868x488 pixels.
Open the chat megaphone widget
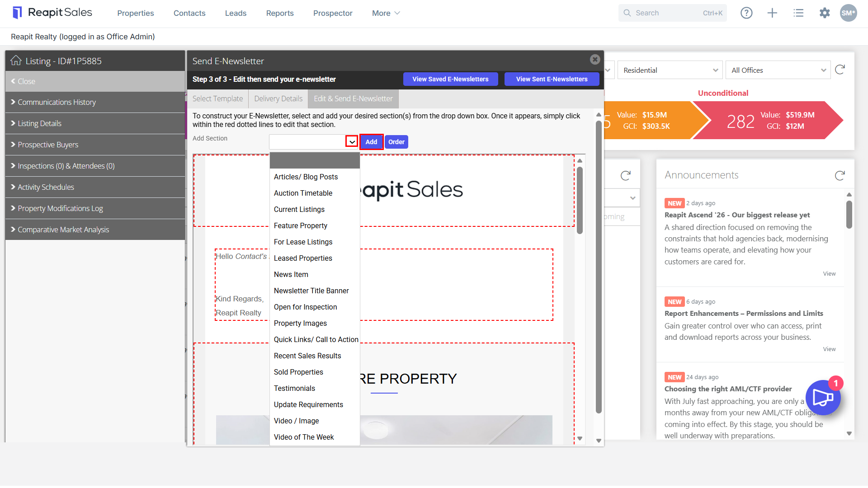point(823,398)
